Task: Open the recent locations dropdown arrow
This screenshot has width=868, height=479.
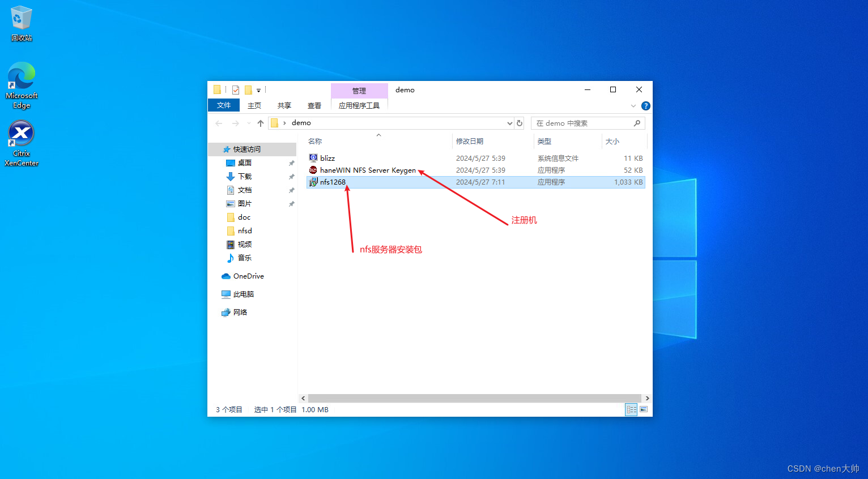Action: click(x=248, y=123)
